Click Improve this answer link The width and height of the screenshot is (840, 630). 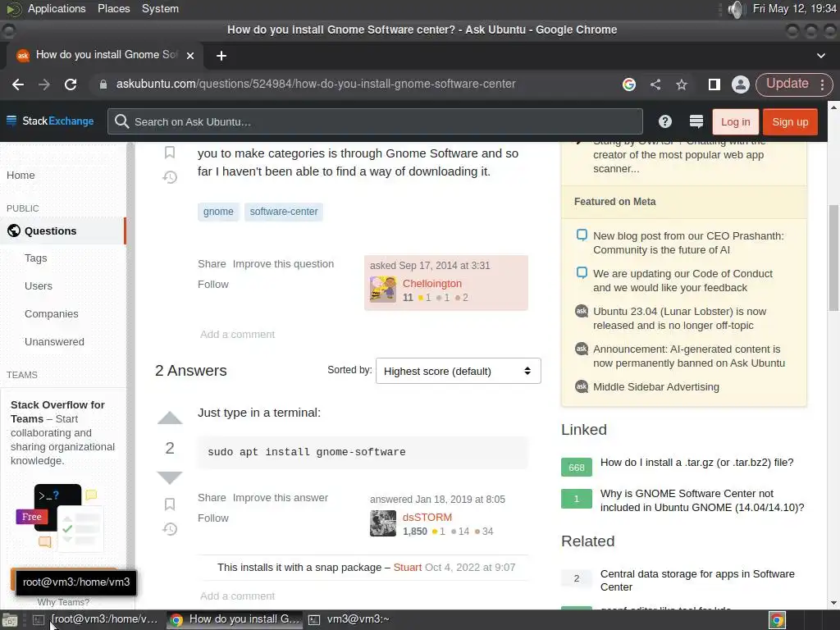pos(281,498)
